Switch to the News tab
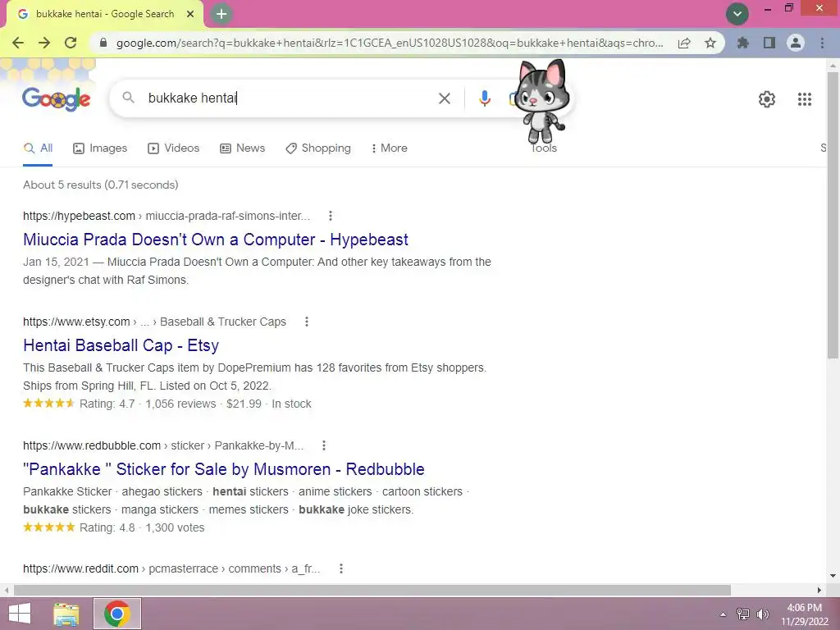 click(243, 148)
